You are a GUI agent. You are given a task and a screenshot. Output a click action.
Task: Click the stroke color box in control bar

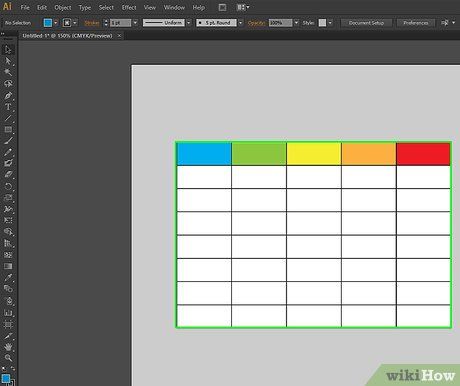[67, 23]
